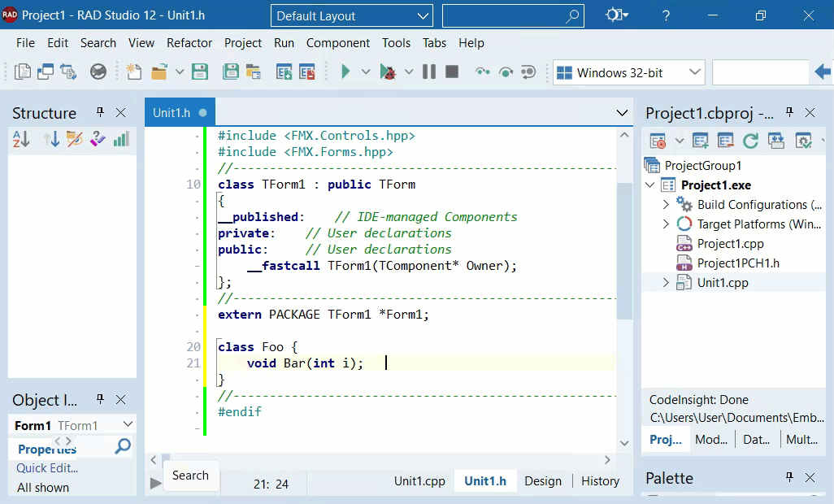Open the Mod... tab in Projects panel
834x504 pixels.
[710, 440]
